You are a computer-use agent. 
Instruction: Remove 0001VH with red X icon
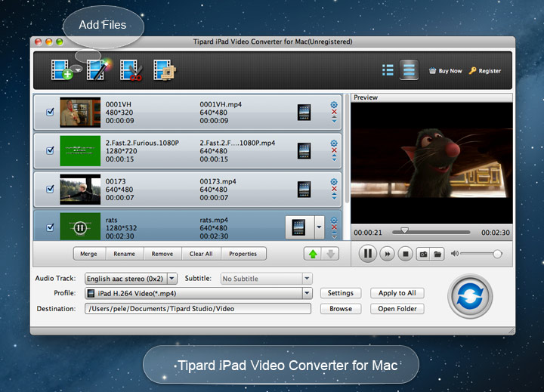pos(334,112)
